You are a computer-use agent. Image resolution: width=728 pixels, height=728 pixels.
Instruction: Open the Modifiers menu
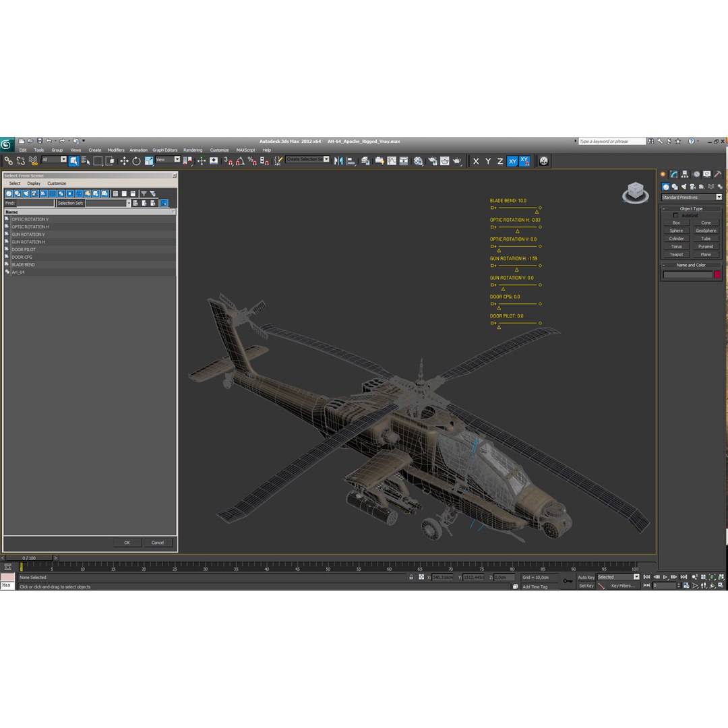[116, 150]
